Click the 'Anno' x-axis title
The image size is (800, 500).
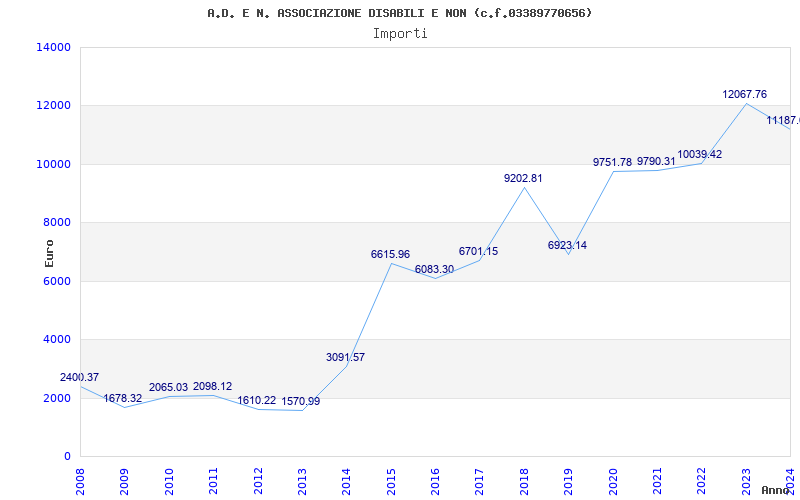(x=776, y=490)
